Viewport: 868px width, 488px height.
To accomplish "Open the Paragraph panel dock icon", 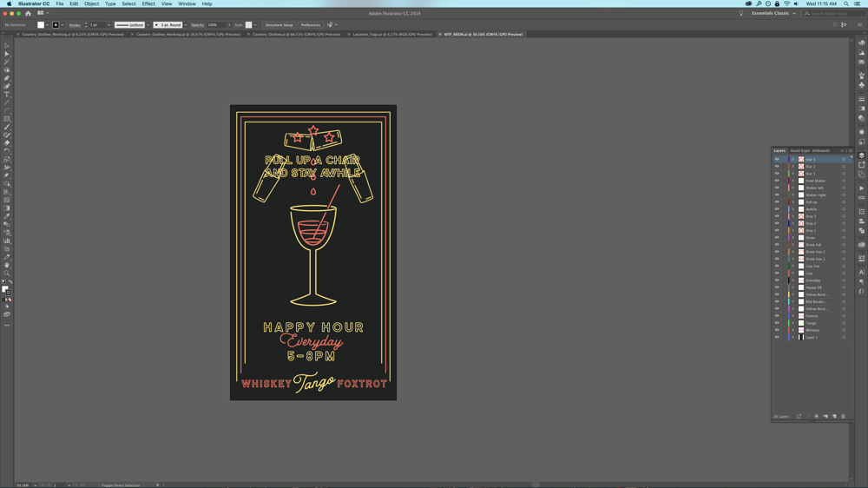I will [861, 282].
